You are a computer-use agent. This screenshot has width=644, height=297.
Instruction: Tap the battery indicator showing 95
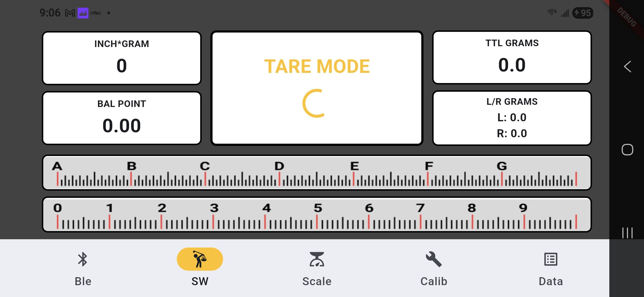pos(583,13)
